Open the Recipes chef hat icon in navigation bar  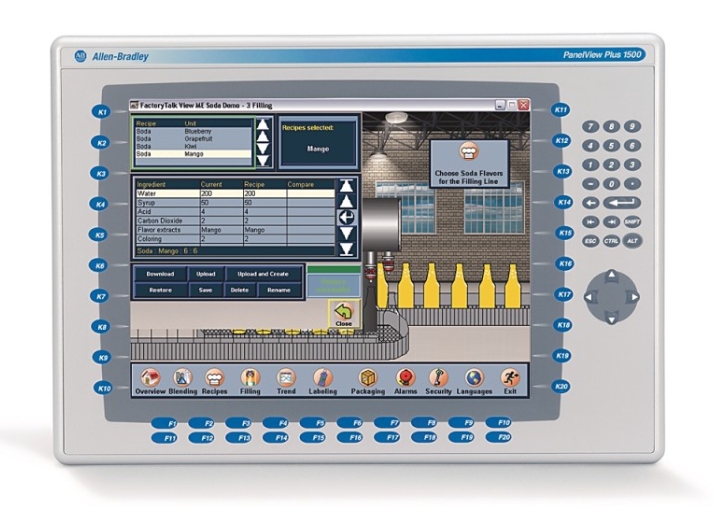[x=214, y=377]
